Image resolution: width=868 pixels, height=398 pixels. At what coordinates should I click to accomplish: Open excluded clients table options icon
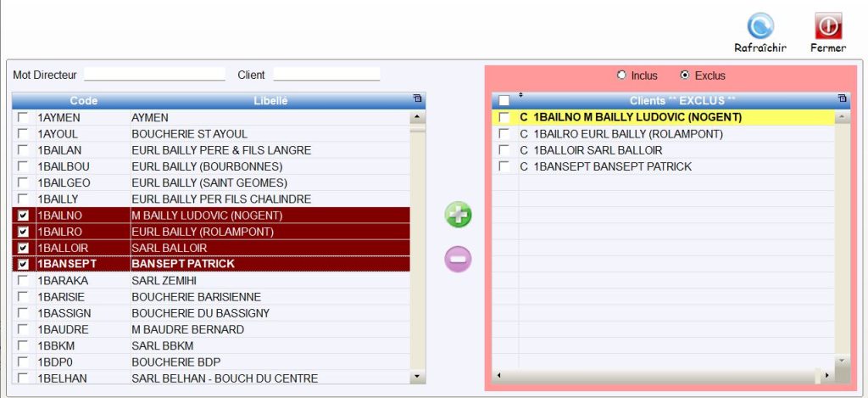pos(841,99)
